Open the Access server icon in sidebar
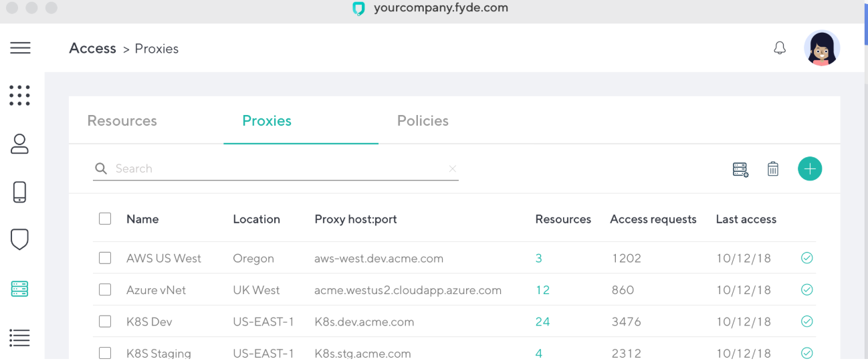Screen dimensions: 868x361 pos(20,289)
